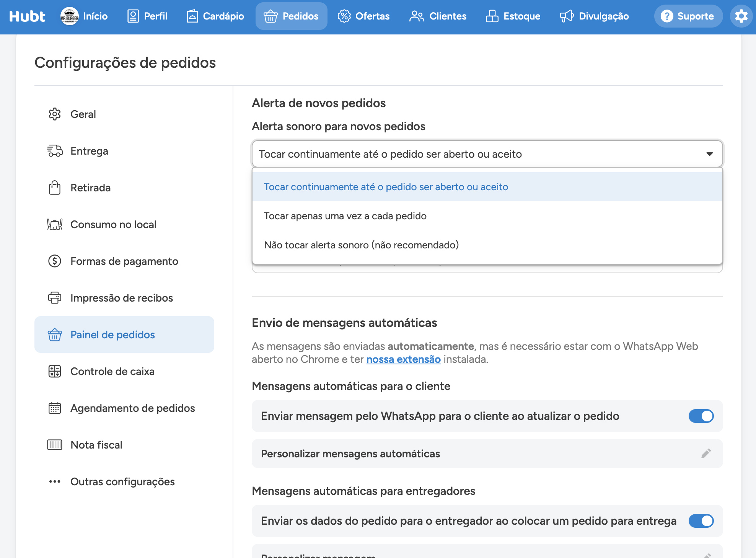Viewport: 756px width, 558px height.
Task: Open the Ofertas discount section
Action: [363, 16]
